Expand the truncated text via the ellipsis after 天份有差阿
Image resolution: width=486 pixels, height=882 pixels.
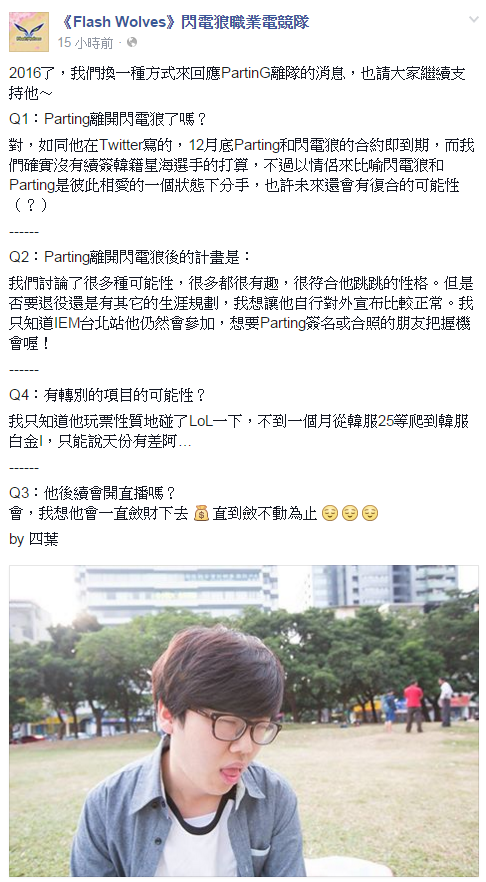click(x=185, y=442)
